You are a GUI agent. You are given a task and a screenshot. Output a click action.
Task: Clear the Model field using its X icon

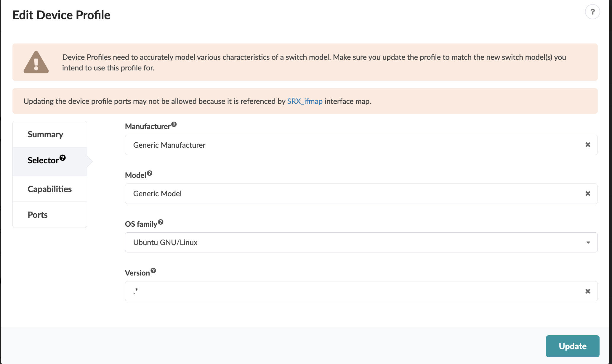588,194
